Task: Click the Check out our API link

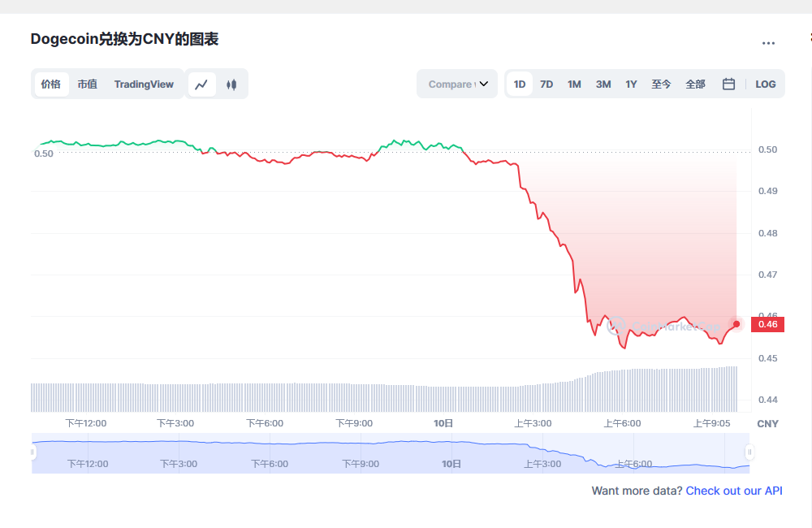Action: (x=734, y=490)
